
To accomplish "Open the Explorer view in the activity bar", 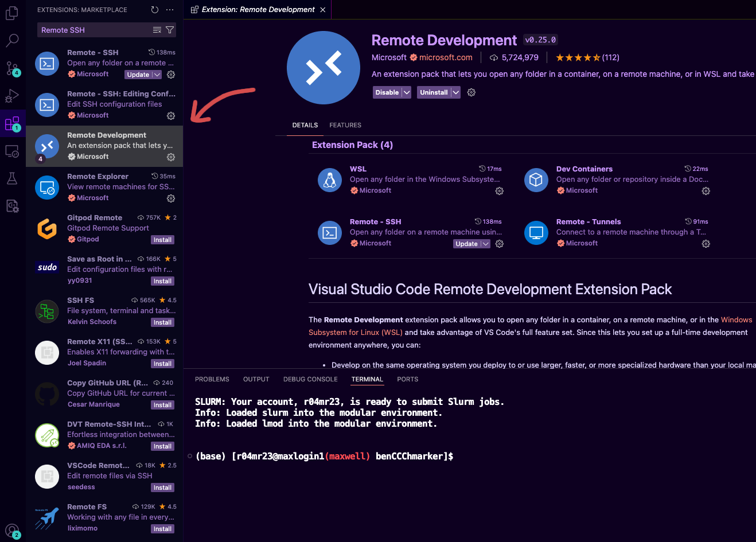I will click(12, 13).
